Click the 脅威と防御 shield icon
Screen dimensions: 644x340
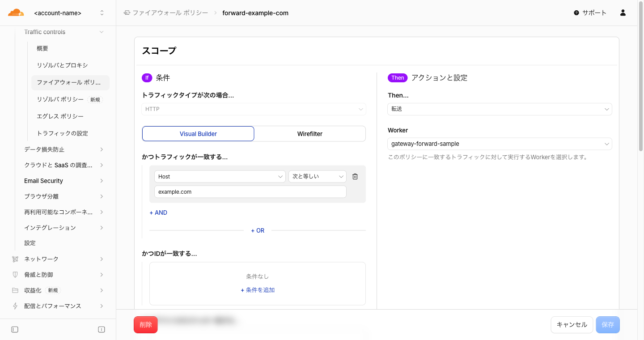15,275
